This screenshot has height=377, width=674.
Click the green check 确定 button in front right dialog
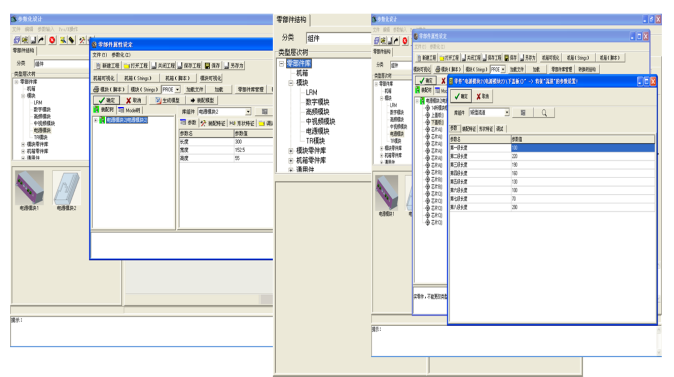461,96
